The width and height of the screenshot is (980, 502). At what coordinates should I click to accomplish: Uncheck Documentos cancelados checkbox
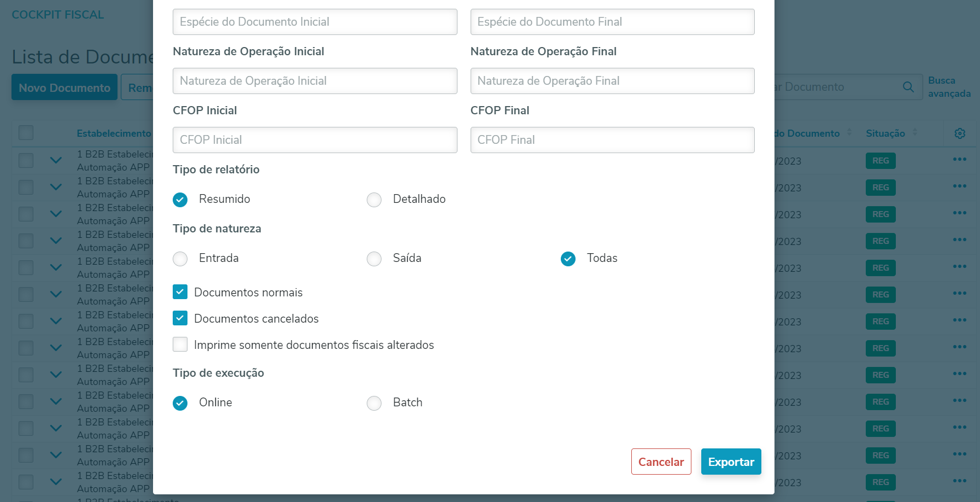point(180,318)
